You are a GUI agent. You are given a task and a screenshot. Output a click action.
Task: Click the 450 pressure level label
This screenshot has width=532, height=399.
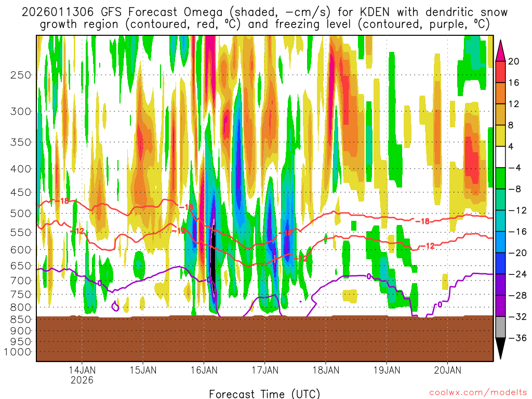[21, 192]
